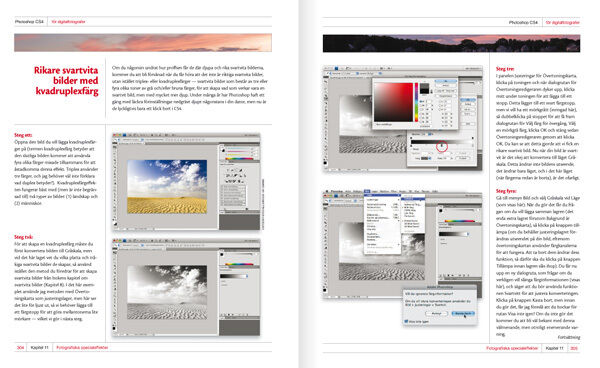This screenshot has height=368, width=600.
Task: Toggle the web colors checkbox in the color picker
Action: tap(375, 124)
